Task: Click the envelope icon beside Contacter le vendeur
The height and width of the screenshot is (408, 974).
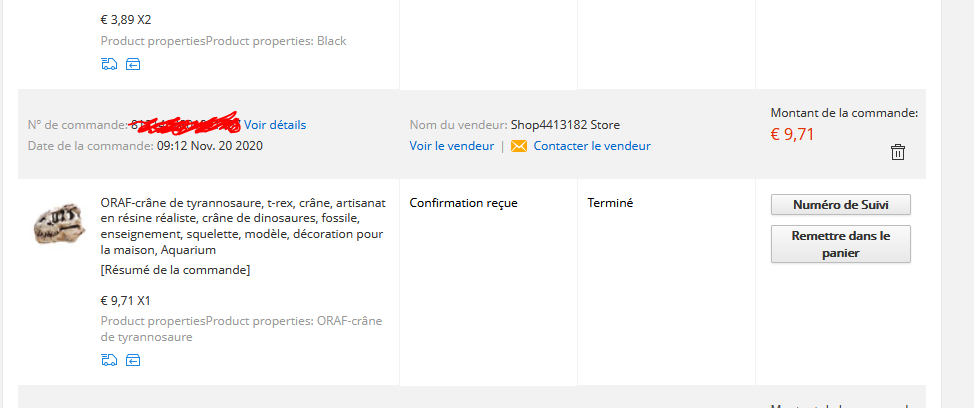Action: [x=518, y=146]
